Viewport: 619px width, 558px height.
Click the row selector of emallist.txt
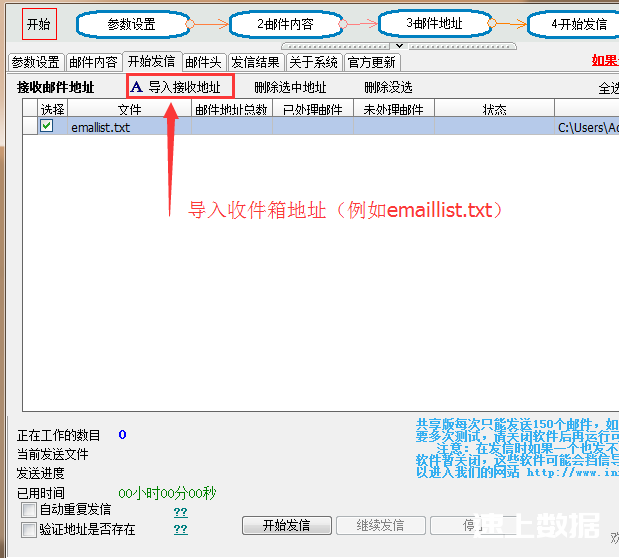pos(30,126)
